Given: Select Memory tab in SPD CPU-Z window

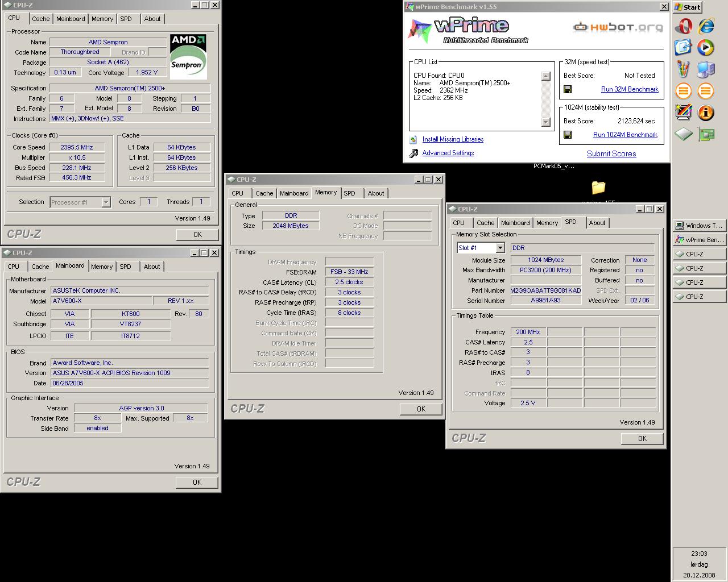Looking at the screenshot, I should (x=547, y=223).
